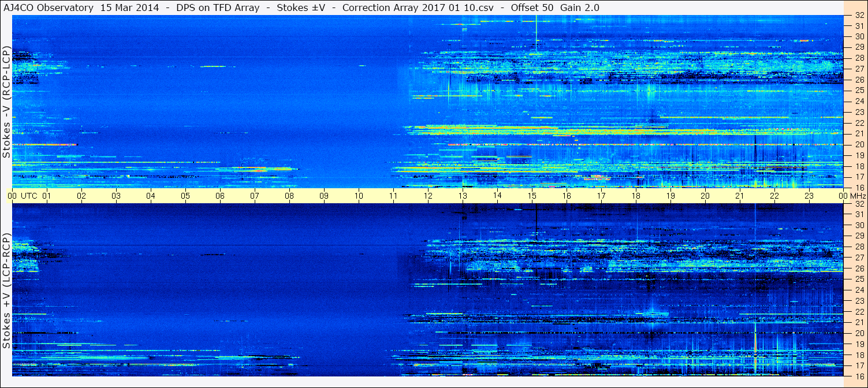Select "Correction Array 2017 01 10.csv" file name

click(418, 8)
